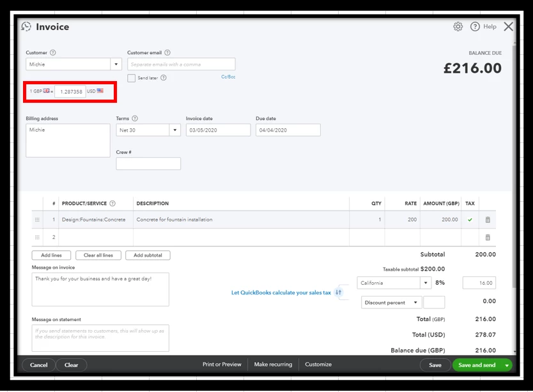Click drag handle icon for row 1
Viewport: 533px width, 392px height.
click(x=37, y=220)
